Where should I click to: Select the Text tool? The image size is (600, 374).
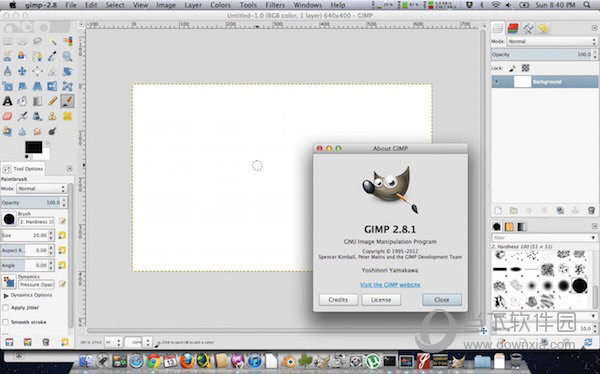coord(7,101)
